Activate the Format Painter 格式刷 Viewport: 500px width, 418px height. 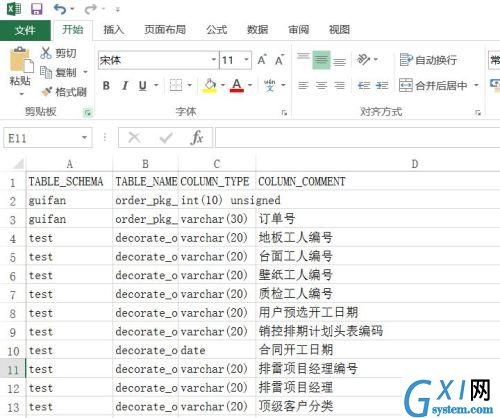coord(64,91)
